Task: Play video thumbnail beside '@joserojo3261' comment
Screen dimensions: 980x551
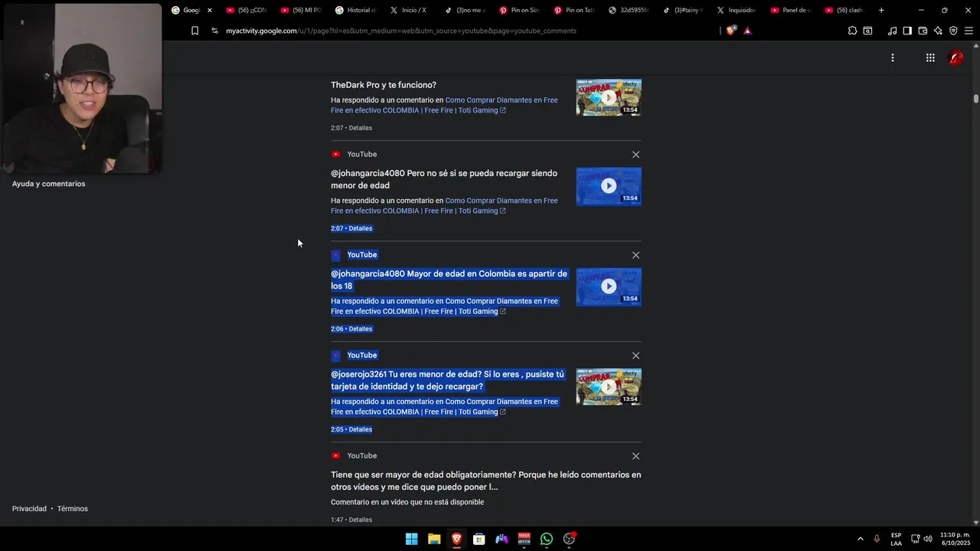Action: click(609, 386)
